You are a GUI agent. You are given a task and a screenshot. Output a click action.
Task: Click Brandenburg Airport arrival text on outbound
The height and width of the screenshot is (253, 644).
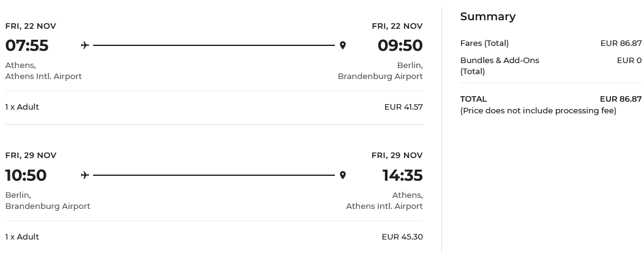pos(380,76)
